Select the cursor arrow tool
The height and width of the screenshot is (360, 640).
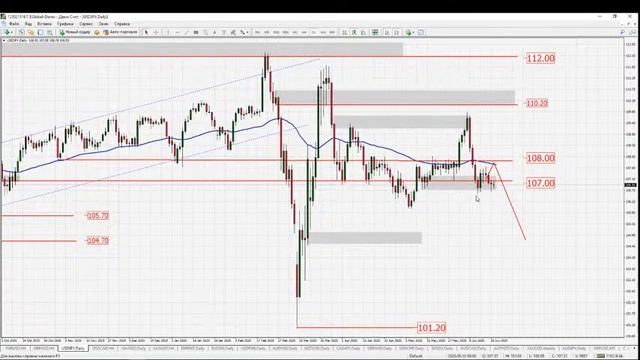(x=146, y=32)
